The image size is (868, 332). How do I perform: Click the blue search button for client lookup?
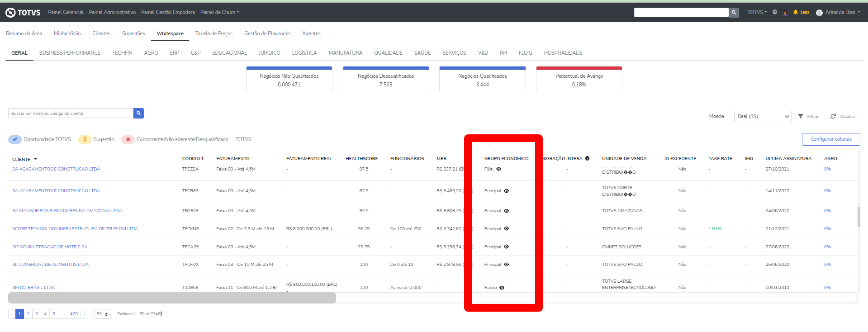pos(138,113)
